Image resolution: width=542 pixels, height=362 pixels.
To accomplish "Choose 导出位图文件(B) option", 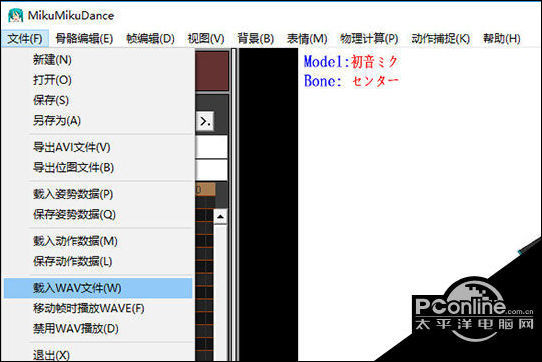I will point(98,168).
